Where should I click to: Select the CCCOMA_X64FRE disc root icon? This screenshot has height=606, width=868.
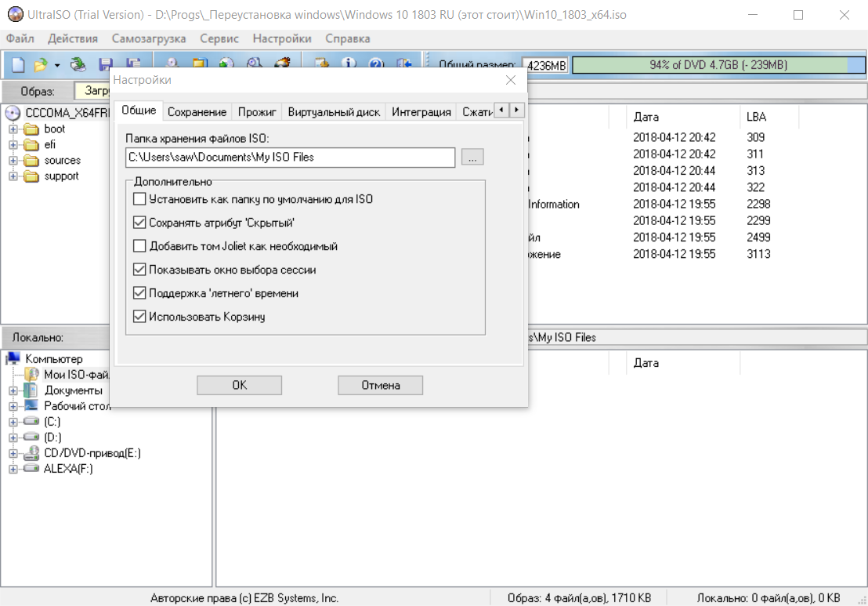coord(13,113)
